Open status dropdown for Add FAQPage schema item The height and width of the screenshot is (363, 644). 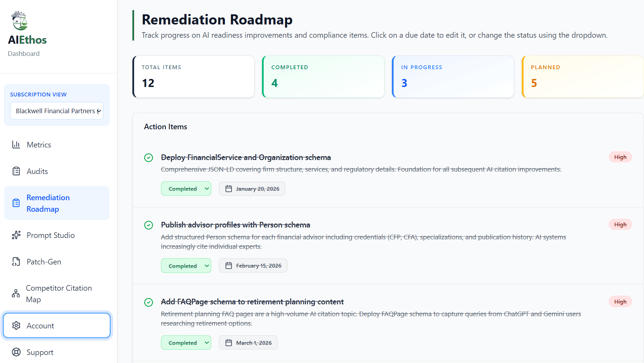[x=186, y=343]
